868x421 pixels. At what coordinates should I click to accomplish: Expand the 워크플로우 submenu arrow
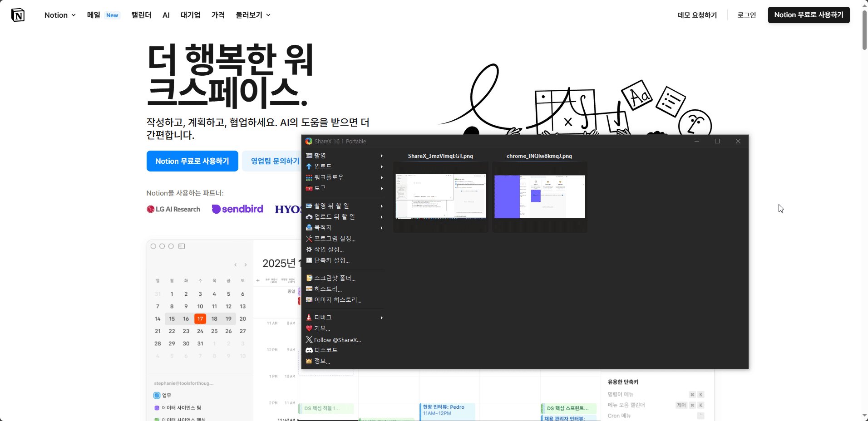(382, 177)
